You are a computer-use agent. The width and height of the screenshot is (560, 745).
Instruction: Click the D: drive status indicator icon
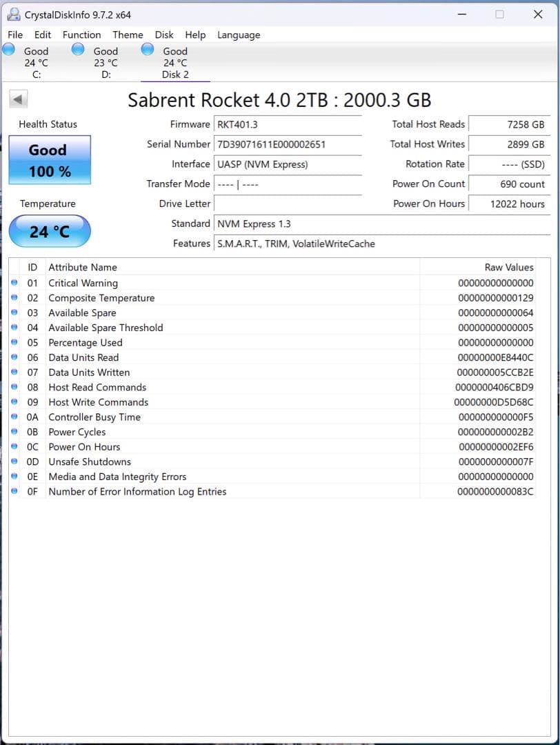point(77,49)
